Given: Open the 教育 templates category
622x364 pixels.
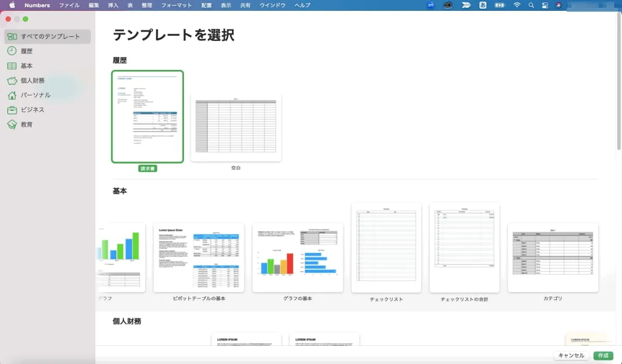Looking at the screenshot, I should click(x=26, y=124).
